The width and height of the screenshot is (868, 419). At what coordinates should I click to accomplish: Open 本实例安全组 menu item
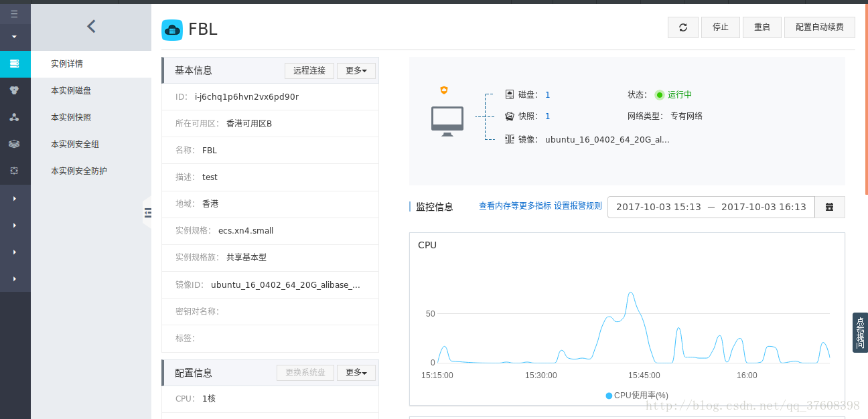point(74,144)
